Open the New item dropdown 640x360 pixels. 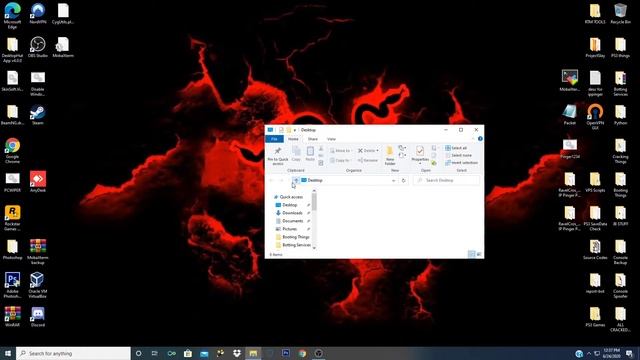pos(402,148)
